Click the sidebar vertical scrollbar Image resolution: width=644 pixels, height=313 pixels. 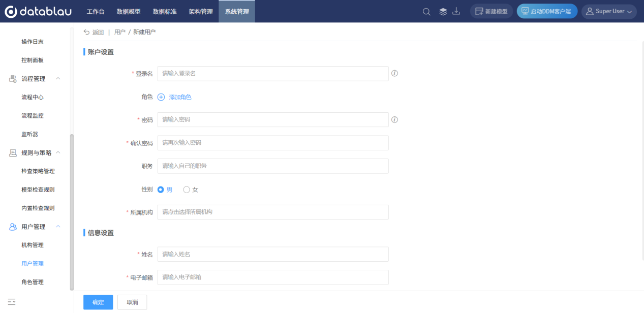72,212
